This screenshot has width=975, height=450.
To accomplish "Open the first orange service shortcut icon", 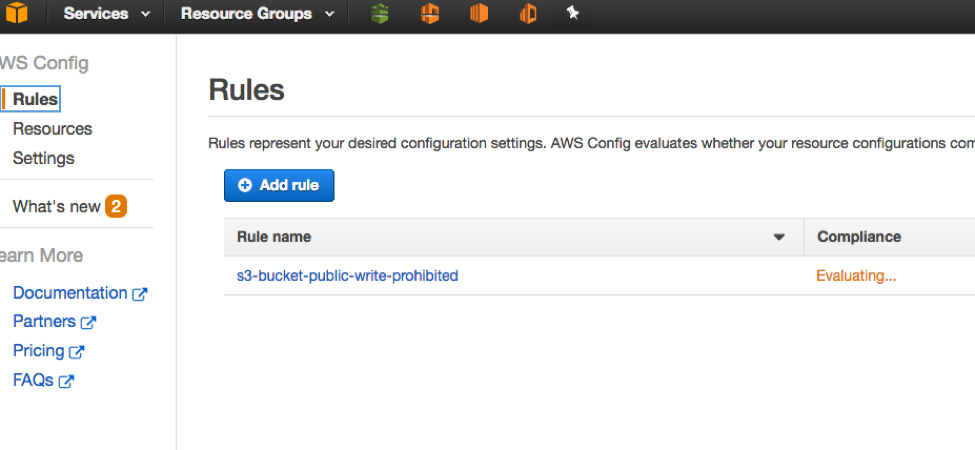I will coord(430,14).
